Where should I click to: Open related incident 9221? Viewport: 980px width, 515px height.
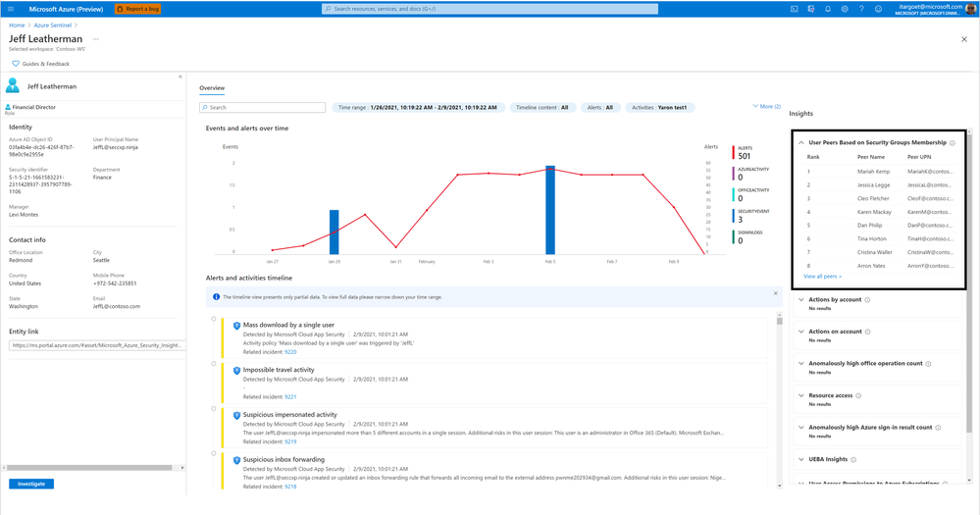point(290,397)
